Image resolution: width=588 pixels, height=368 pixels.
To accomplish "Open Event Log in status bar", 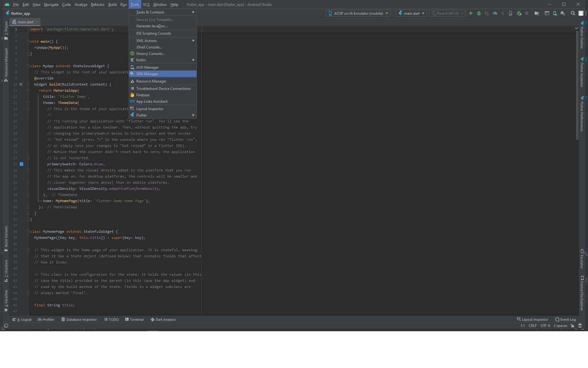I will [565, 320].
